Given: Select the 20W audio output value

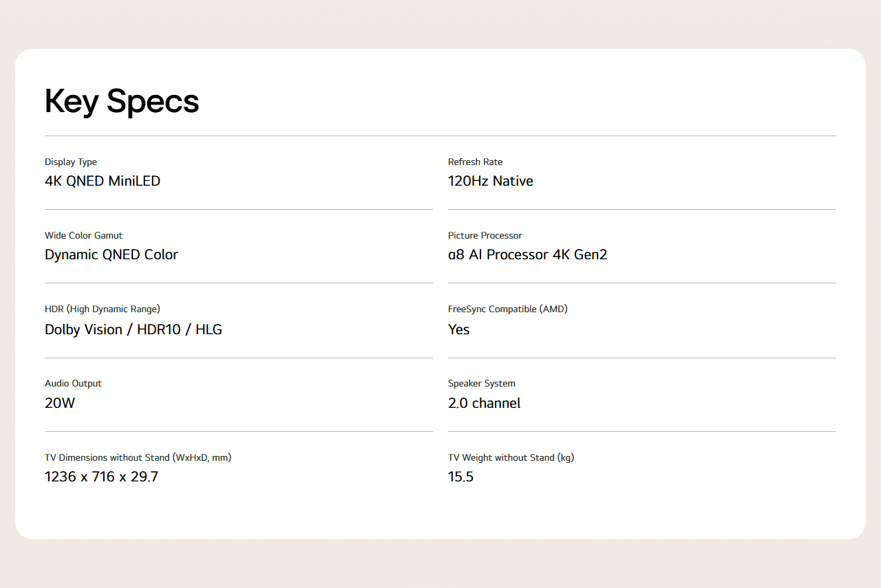Looking at the screenshot, I should (x=60, y=403).
